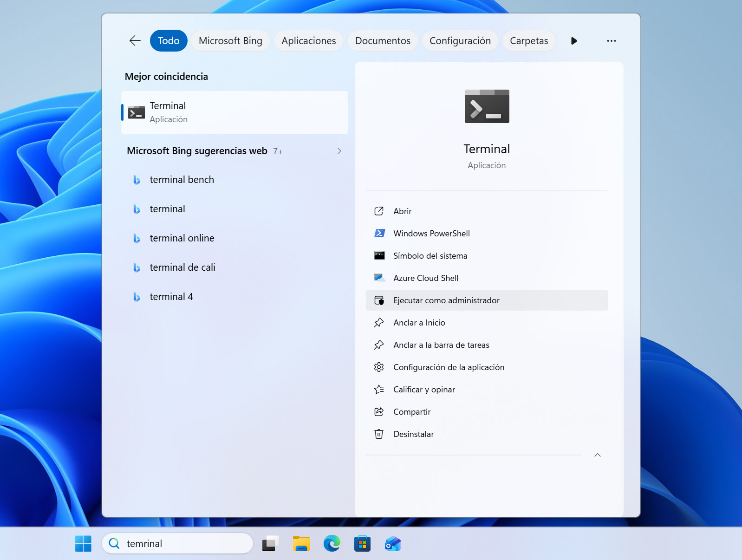Click the gear icon for app settings
742x560 pixels.
[x=379, y=367]
